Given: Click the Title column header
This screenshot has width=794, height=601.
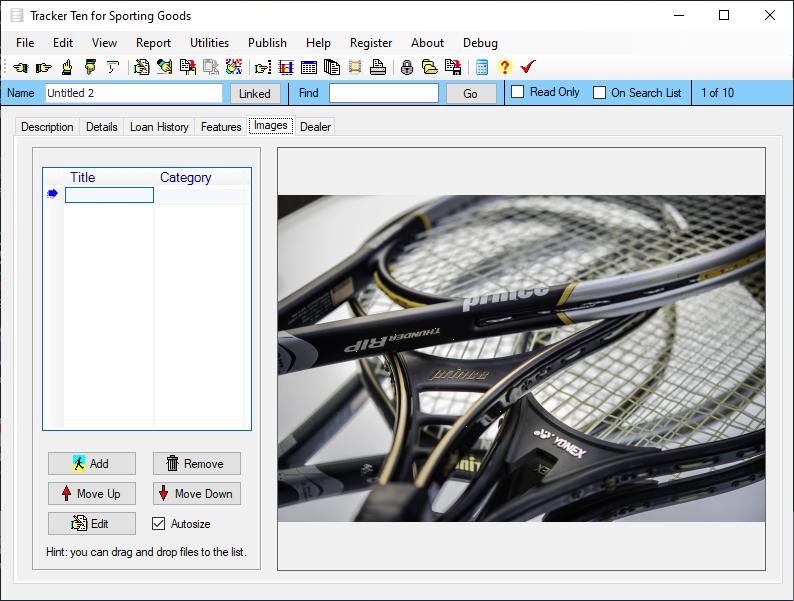Looking at the screenshot, I should 109,177.
